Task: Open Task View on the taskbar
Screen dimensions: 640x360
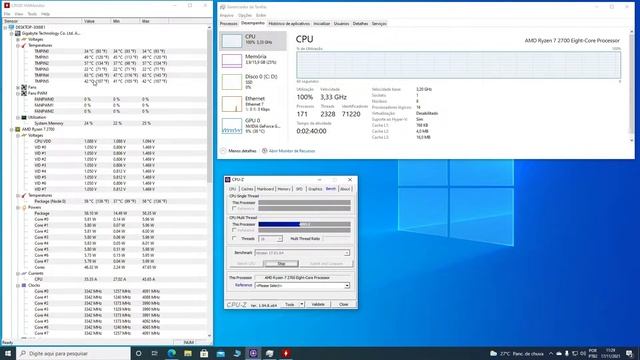Action: [155, 353]
